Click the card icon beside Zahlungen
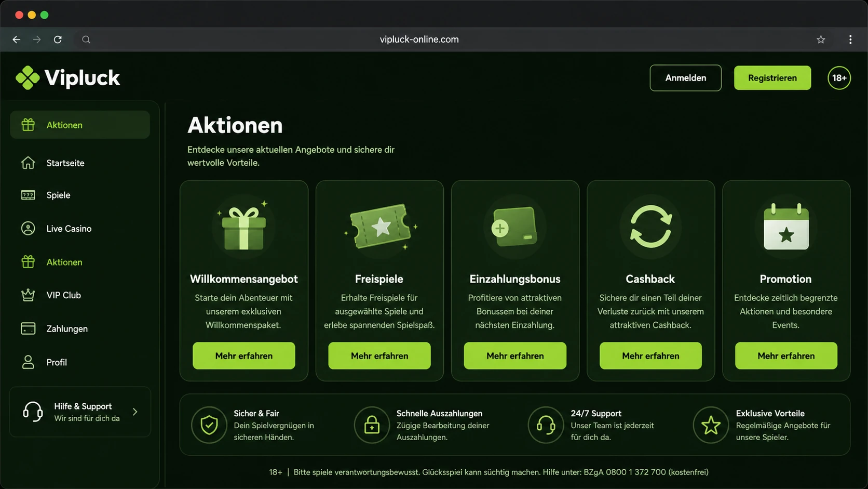The width and height of the screenshot is (868, 489). point(28,328)
